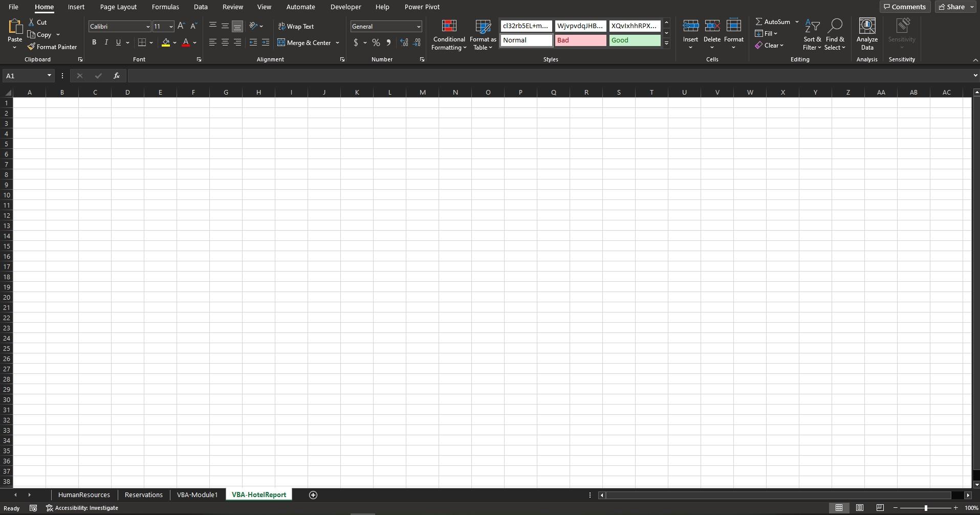Toggle bottom vertical alignment
The image size is (980, 515).
[x=237, y=26]
